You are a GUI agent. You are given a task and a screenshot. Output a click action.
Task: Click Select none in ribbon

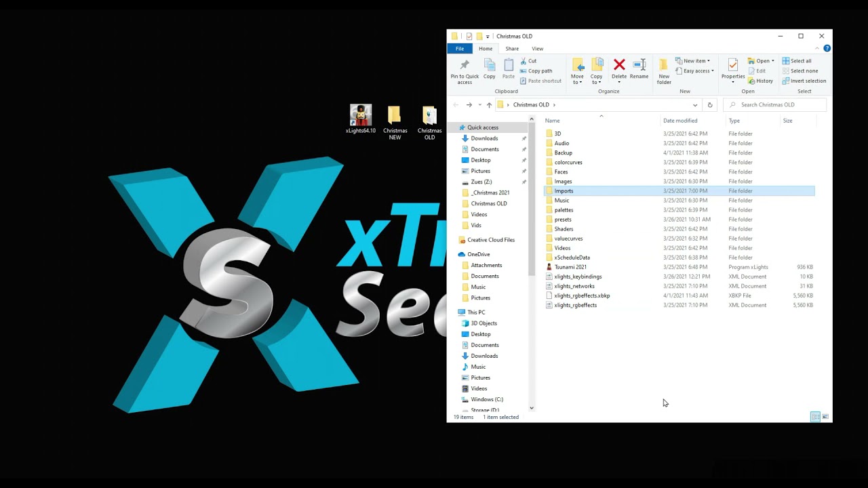(x=800, y=70)
